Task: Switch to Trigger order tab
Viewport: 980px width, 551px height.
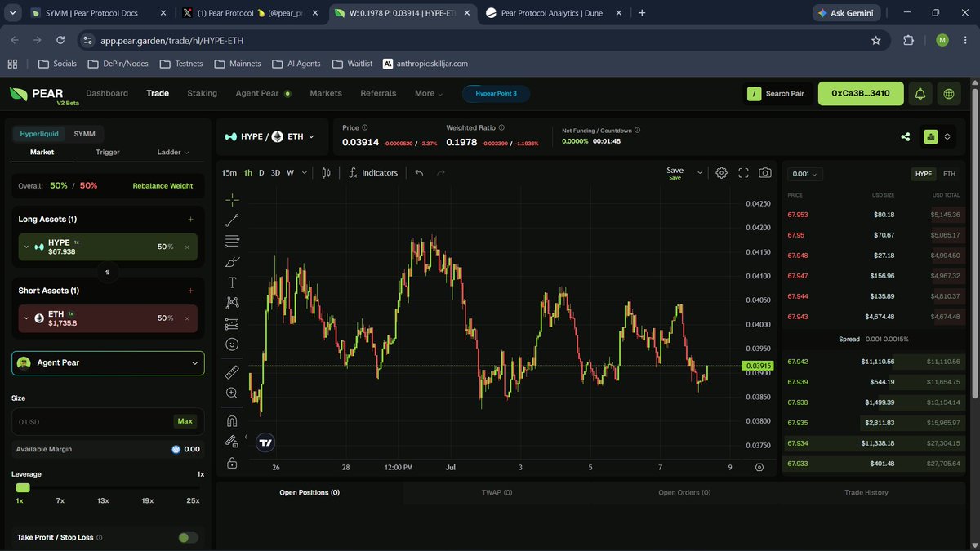Action: (x=107, y=152)
